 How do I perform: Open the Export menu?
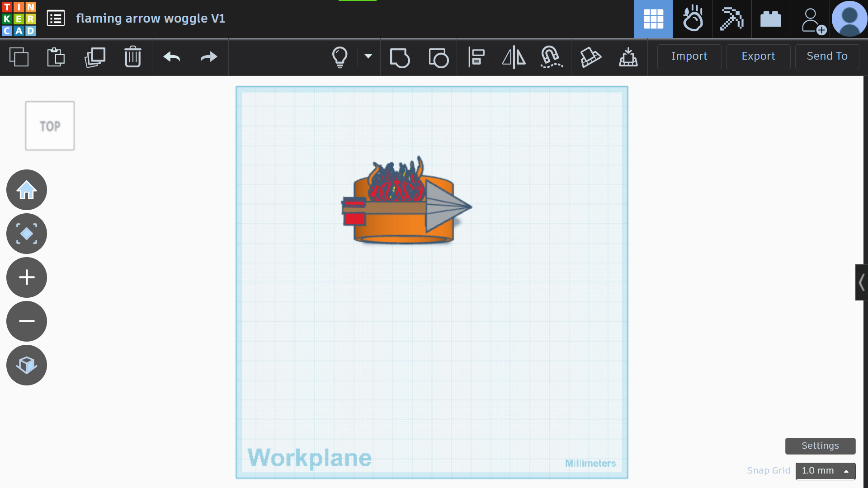pyautogui.click(x=758, y=56)
